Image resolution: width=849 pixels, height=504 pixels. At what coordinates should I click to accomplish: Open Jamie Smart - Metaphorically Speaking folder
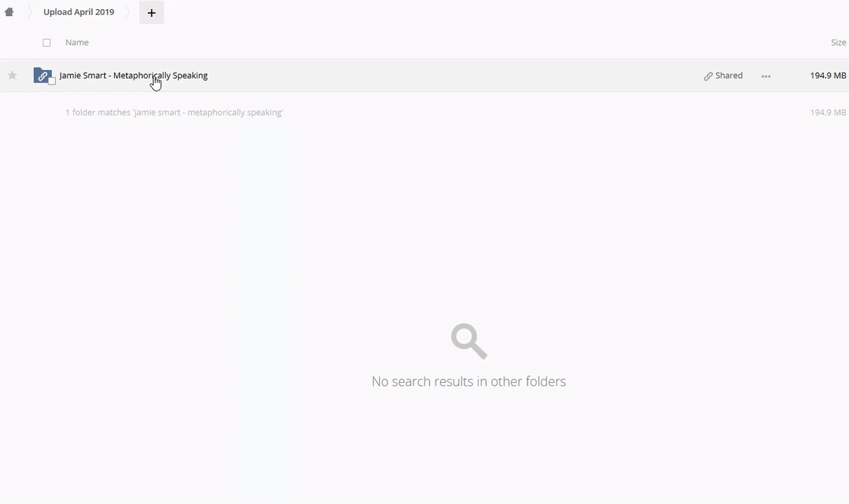pyautogui.click(x=133, y=76)
